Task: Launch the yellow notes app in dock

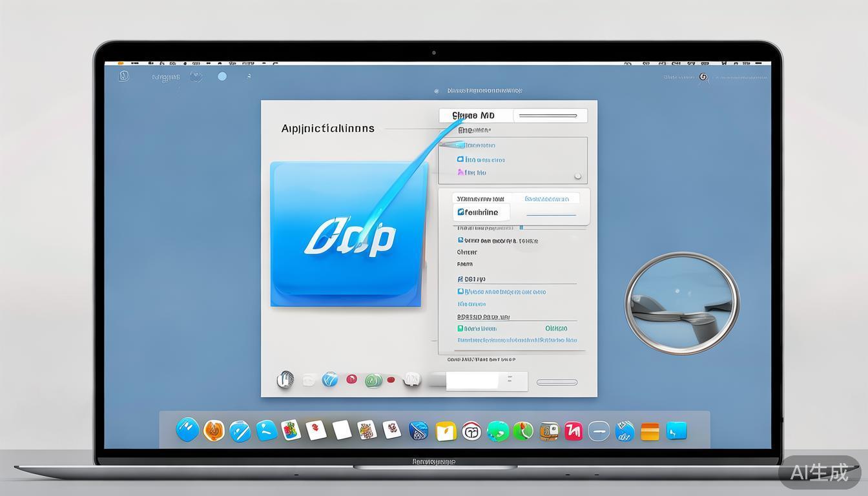Action: click(x=446, y=431)
